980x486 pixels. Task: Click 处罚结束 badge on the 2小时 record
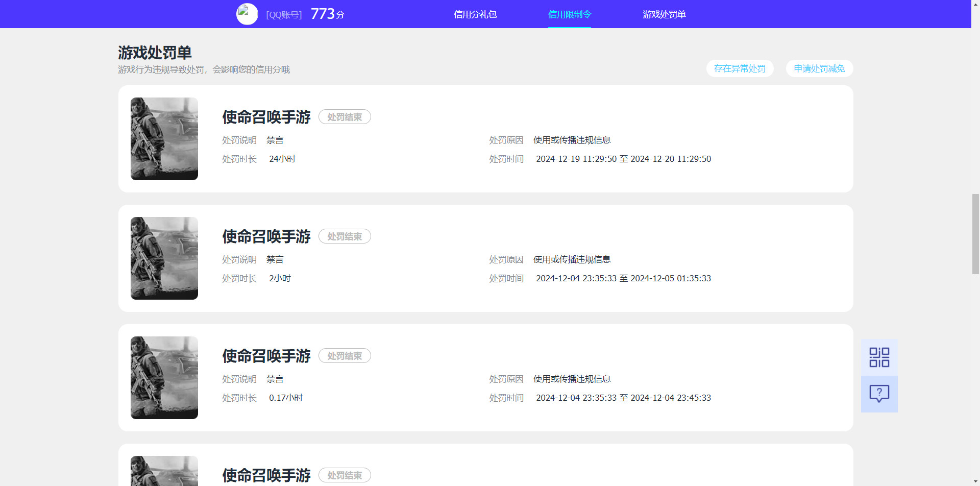pos(345,236)
